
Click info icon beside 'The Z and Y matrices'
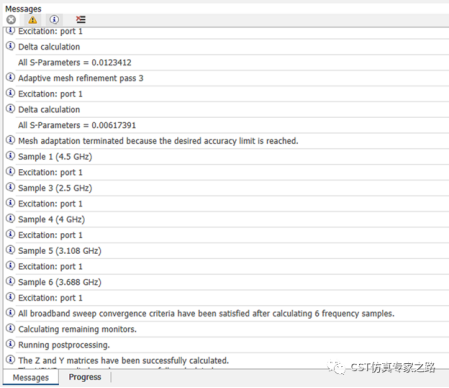click(10, 359)
